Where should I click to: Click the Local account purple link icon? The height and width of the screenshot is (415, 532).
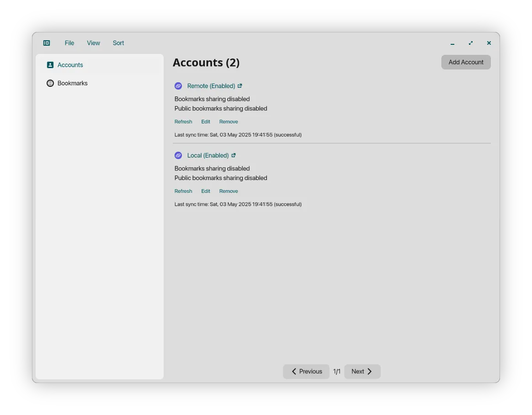[178, 155]
